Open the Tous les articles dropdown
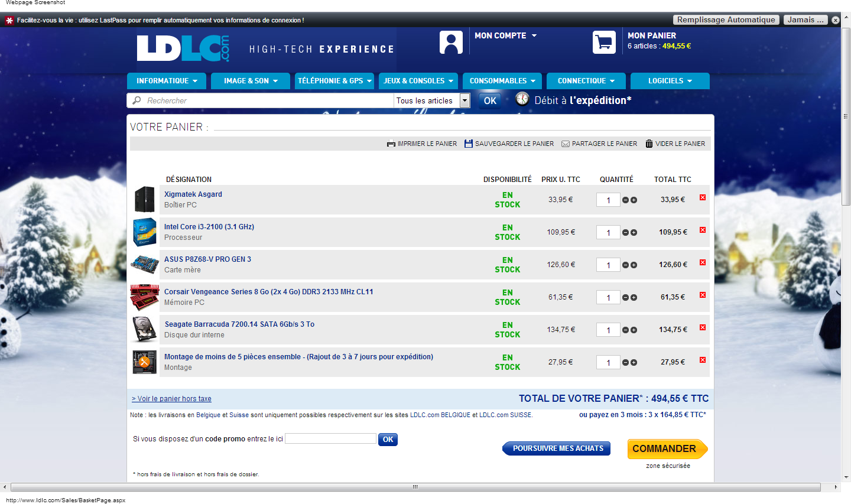Viewport: 851px width, 504px height. click(465, 100)
